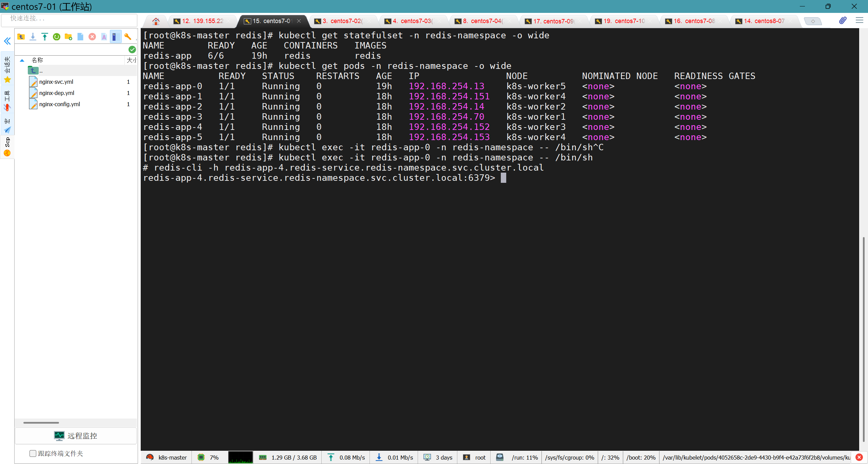Screen dimensions: 868x464
Task: Click the red delete icon
Action: (x=92, y=37)
